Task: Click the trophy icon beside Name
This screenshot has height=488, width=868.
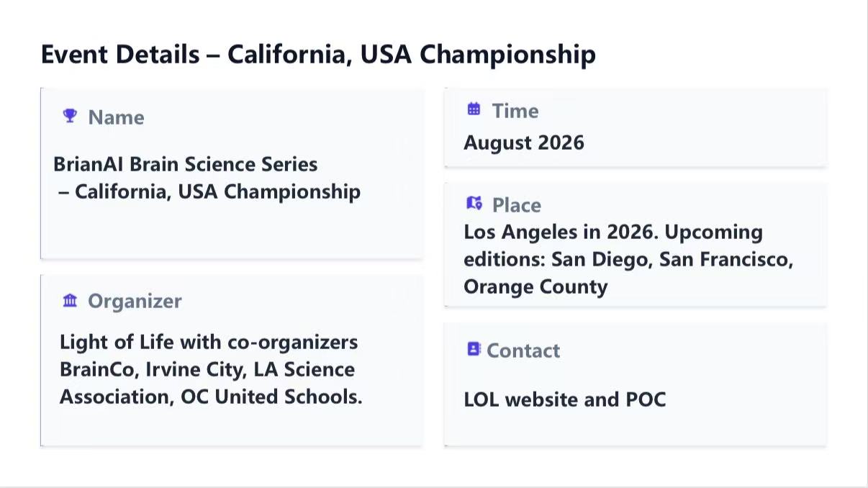Action: coord(70,116)
